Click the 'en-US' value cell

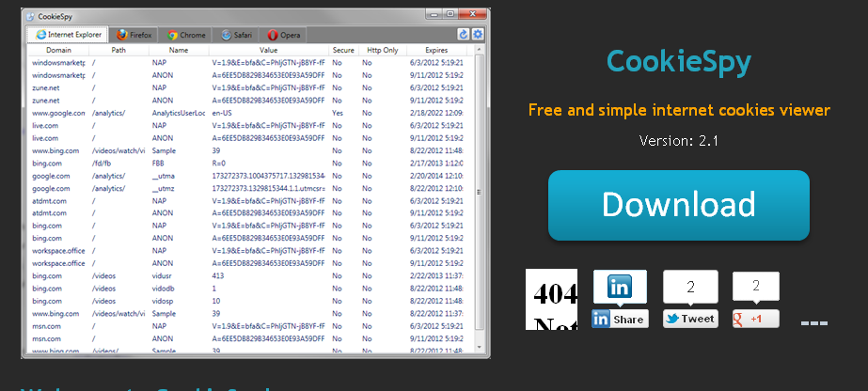[221, 113]
